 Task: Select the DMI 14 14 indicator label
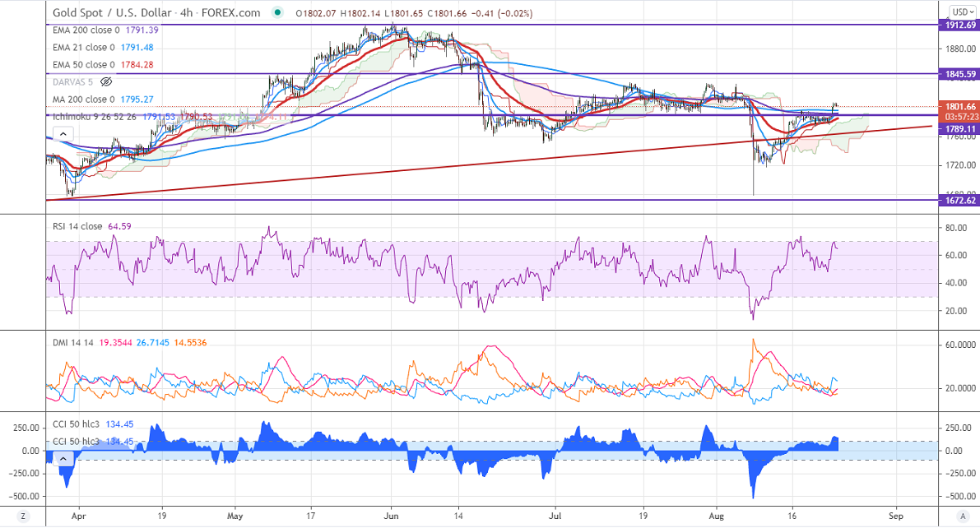pyautogui.click(x=72, y=341)
